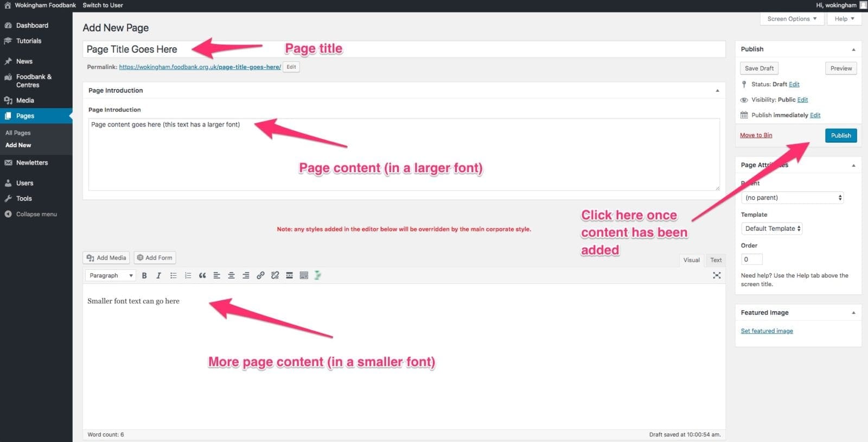Insert the Read More tag
Image resolution: width=868 pixels, height=442 pixels.
coord(290,275)
